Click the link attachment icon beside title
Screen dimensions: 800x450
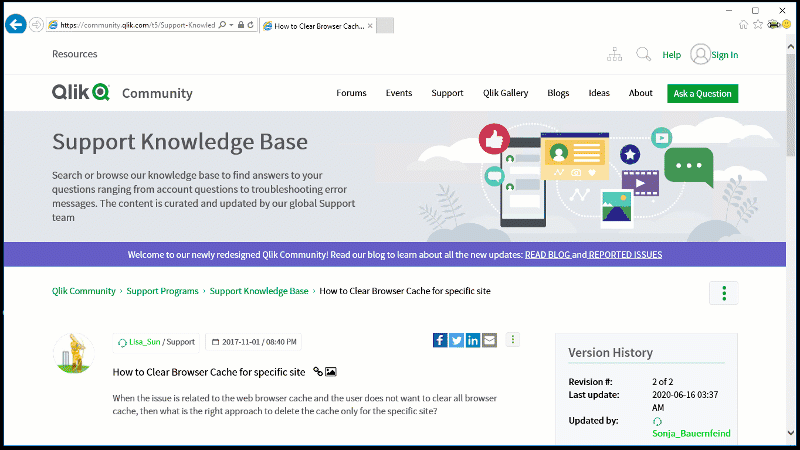pos(318,372)
